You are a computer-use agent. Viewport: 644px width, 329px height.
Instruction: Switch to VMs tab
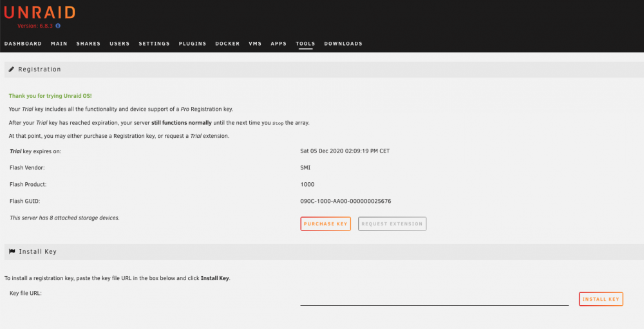point(255,44)
